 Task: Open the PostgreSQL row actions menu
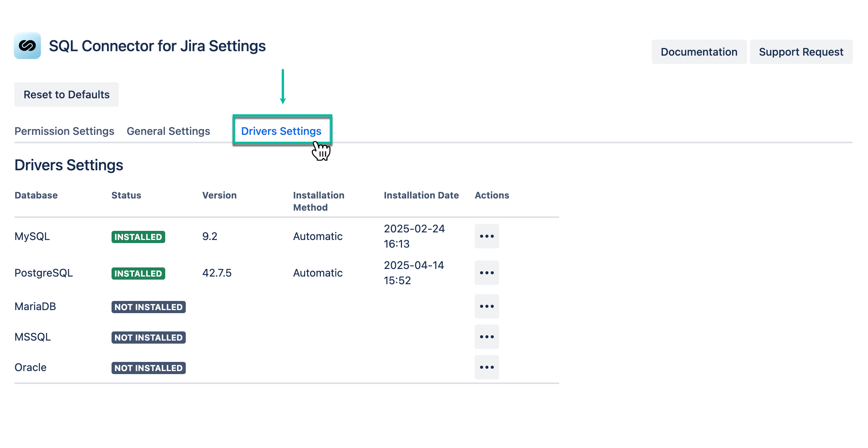487,273
